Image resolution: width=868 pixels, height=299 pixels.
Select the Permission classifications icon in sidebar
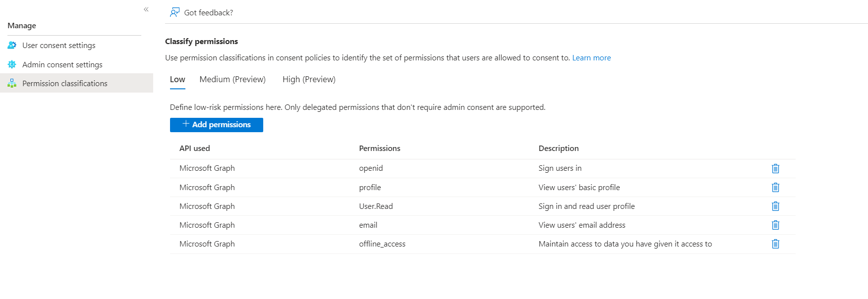pos(11,83)
